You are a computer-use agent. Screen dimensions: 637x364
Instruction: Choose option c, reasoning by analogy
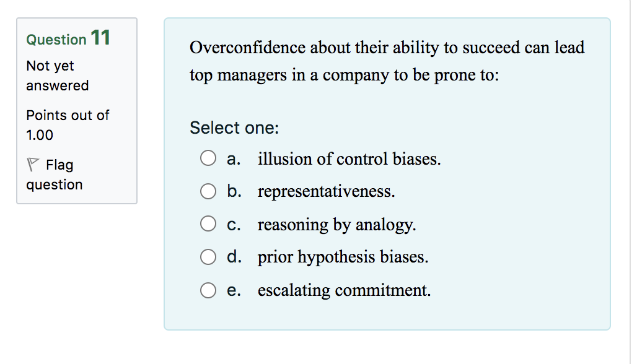(x=208, y=223)
